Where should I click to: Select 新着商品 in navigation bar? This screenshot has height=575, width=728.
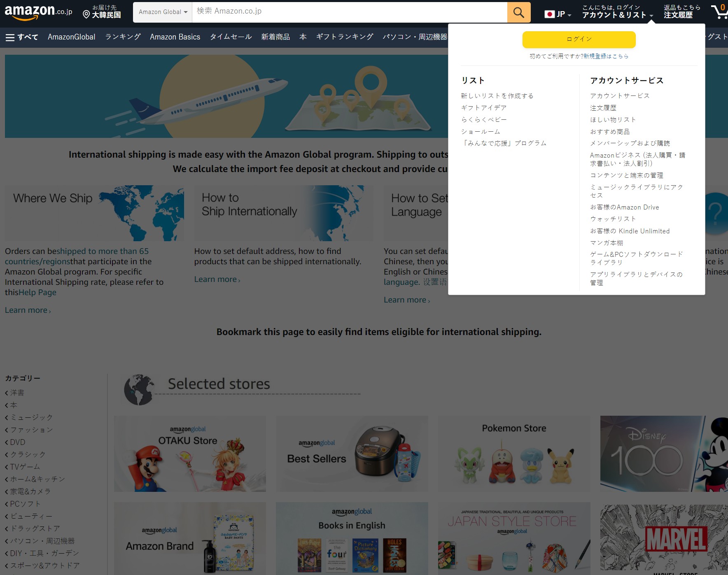point(275,37)
